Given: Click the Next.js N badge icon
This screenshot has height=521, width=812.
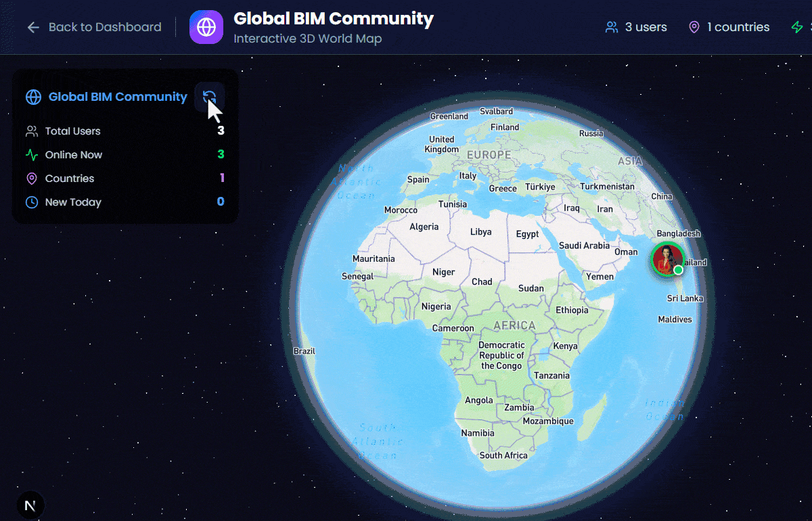Looking at the screenshot, I should [x=30, y=505].
